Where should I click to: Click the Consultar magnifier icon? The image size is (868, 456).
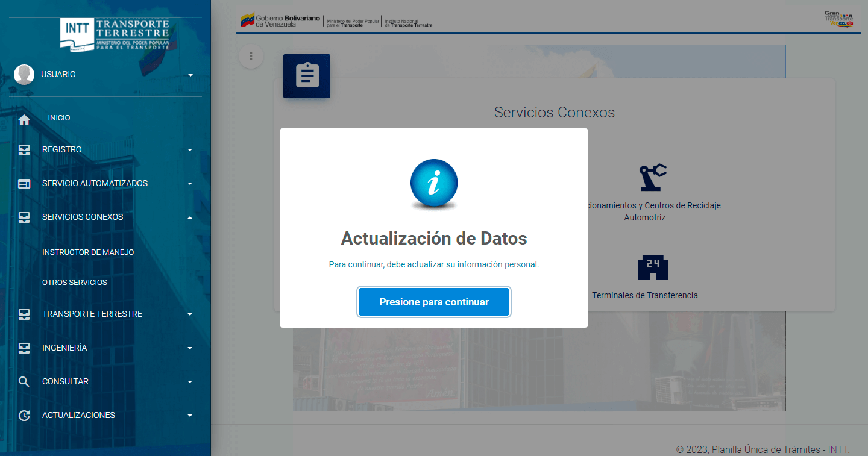[x=24, y=381]
